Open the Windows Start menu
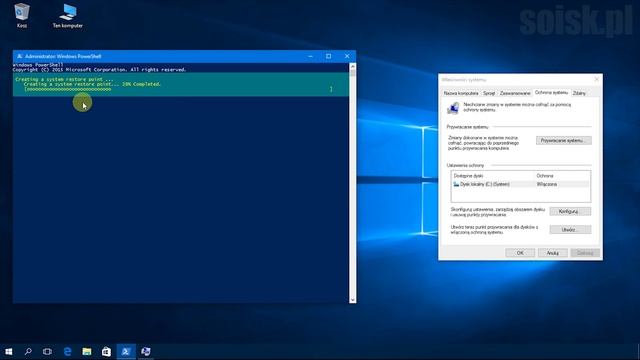Screen dimensions: 640x360 coord(9,351)
